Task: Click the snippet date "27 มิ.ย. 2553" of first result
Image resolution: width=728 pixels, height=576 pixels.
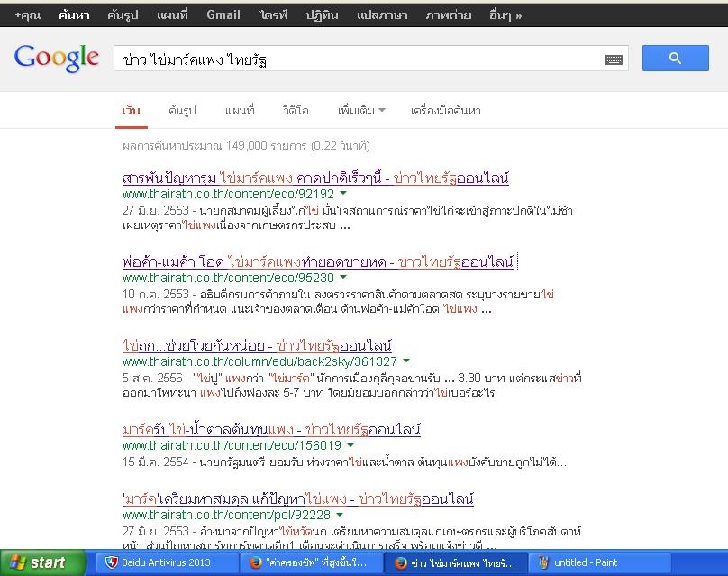Action: pyautogui.click(x=156, y=210)
